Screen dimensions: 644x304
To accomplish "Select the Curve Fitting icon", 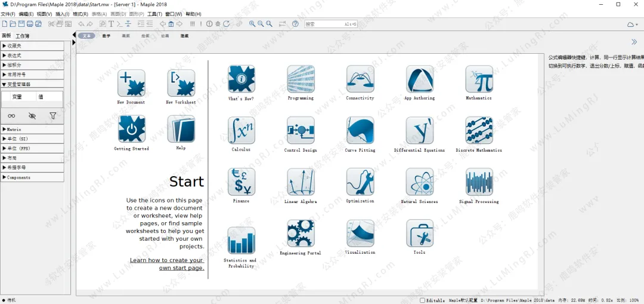I will (x=360, y=130).
